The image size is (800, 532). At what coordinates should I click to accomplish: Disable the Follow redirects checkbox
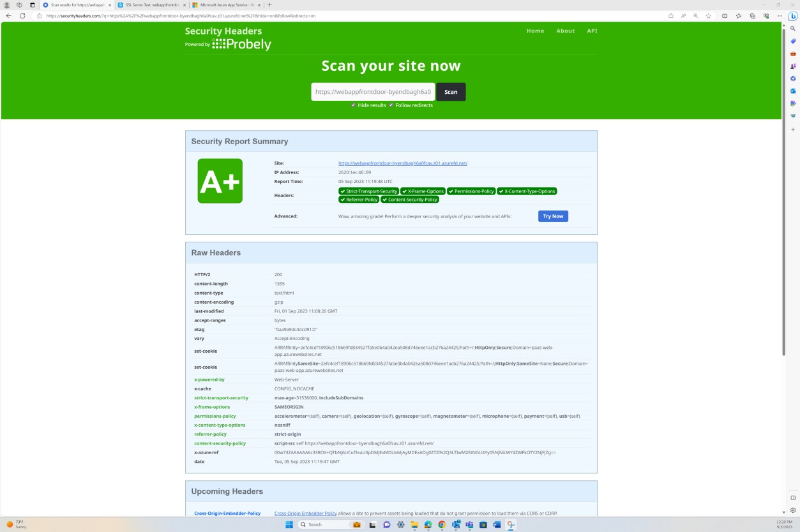coord(390,105)
